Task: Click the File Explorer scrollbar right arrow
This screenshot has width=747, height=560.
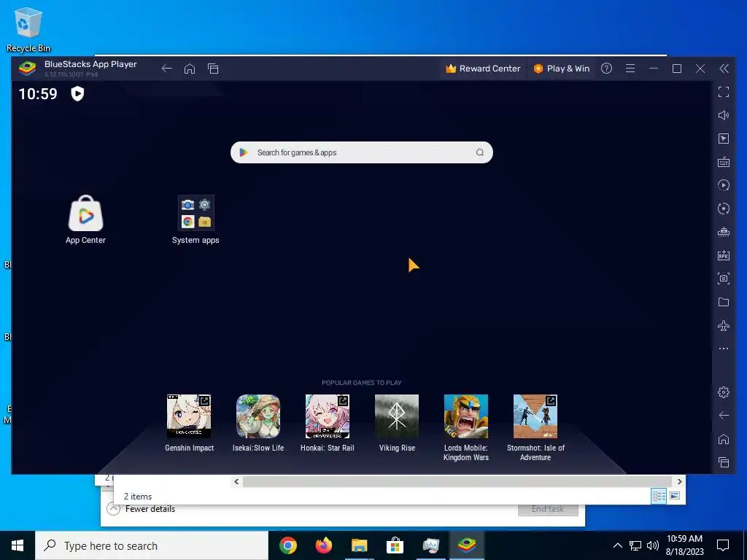Action: (x=679, y=481)
